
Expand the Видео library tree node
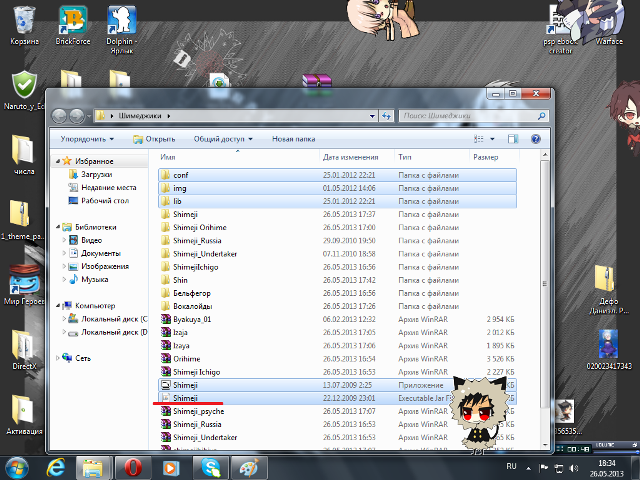pos(65,240)
